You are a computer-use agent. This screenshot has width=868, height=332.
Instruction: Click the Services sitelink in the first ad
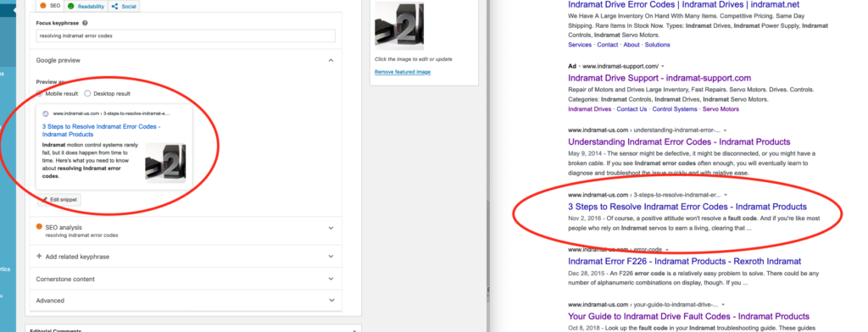(x=580, y=45)
